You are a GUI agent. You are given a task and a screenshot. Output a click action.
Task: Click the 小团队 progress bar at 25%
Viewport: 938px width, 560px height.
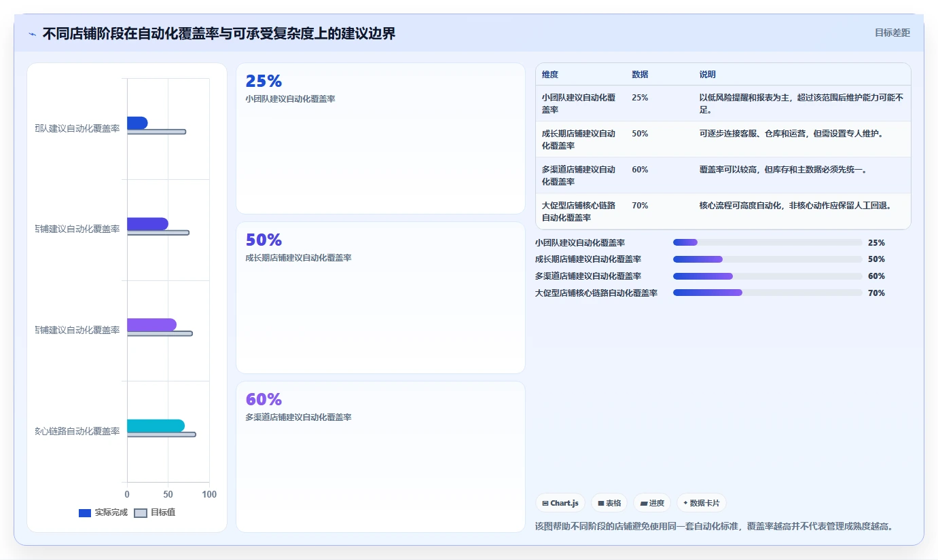[768, 242]
